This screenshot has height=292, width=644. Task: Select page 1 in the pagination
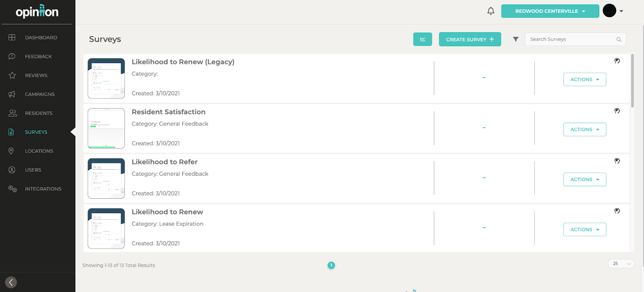click(x=331, y=265)
